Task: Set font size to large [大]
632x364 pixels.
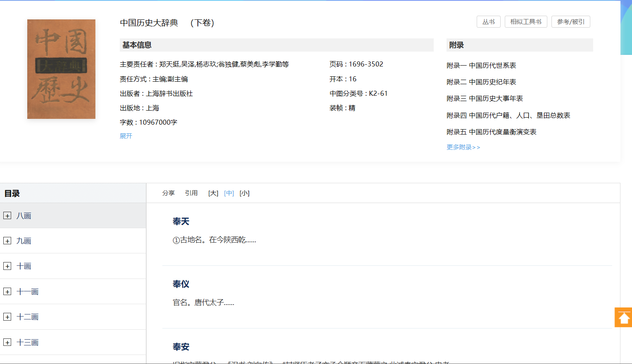Action: [x=213, y=193]
